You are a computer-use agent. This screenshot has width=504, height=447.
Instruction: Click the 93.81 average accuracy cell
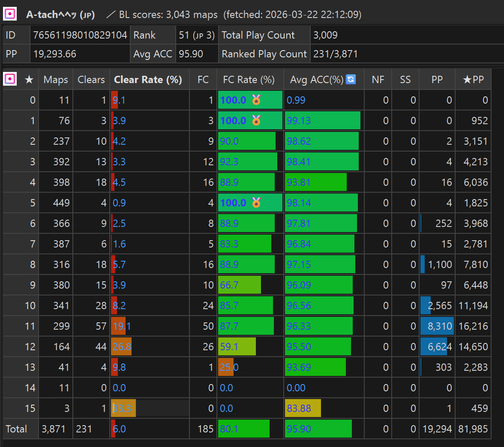pyautogui.click(x=324, y=182)
